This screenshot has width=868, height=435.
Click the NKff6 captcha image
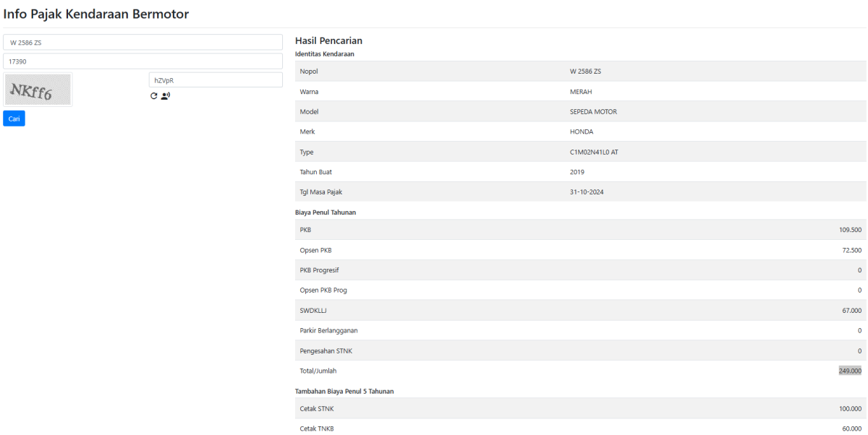point(38,90)
